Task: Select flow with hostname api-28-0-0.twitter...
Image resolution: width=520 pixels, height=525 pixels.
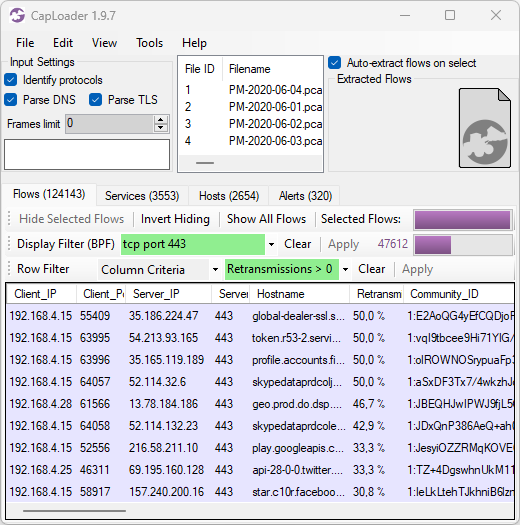Action: [260, 470]
